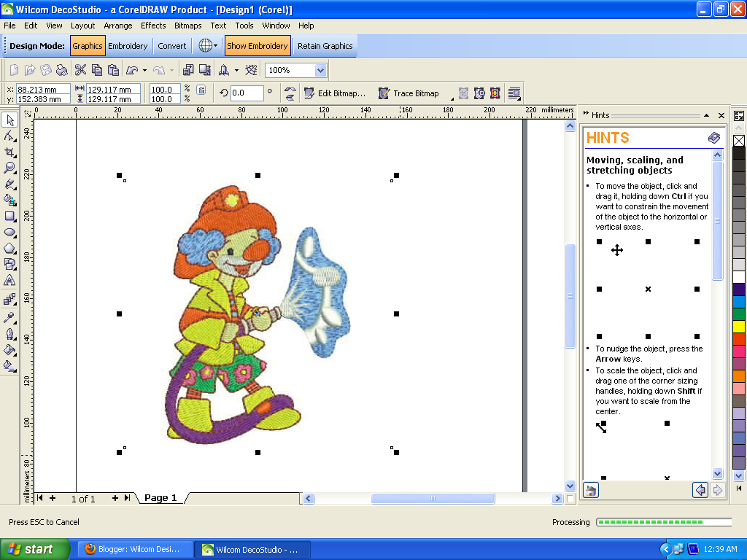This screenshot has width=747, height=560.
Task: Select the Zoom magnifier tool
Action: [10, 168]
